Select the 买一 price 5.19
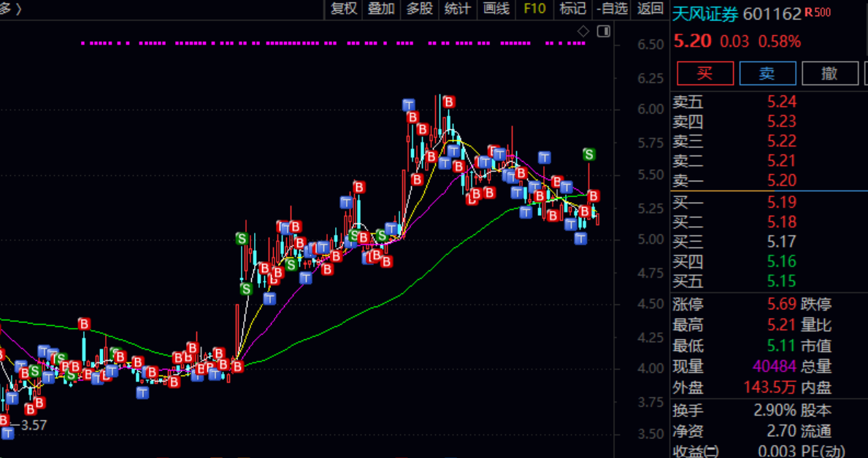868x458 pixels. [x=782, y=202]
